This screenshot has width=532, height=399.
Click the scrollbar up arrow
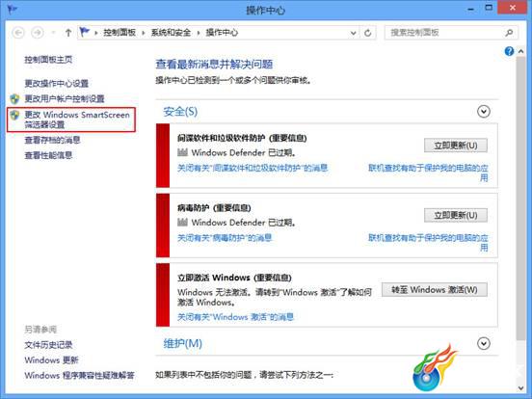(x=520, y=51)
